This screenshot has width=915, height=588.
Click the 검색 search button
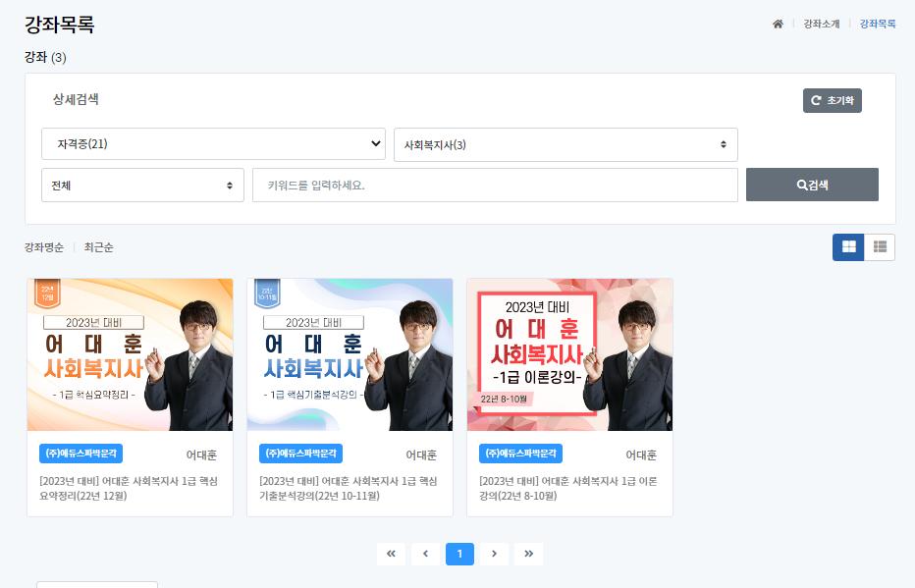(812, 185)
